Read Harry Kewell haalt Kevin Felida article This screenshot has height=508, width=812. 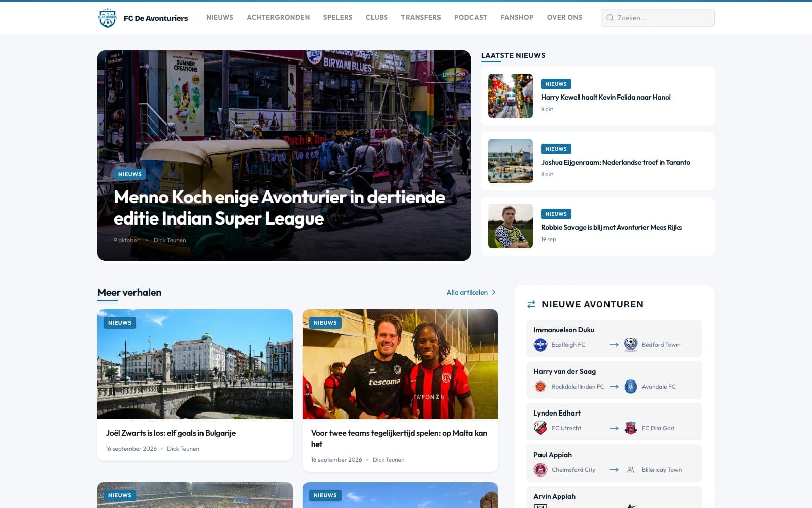pyautogui.click(x=605, y=97)
